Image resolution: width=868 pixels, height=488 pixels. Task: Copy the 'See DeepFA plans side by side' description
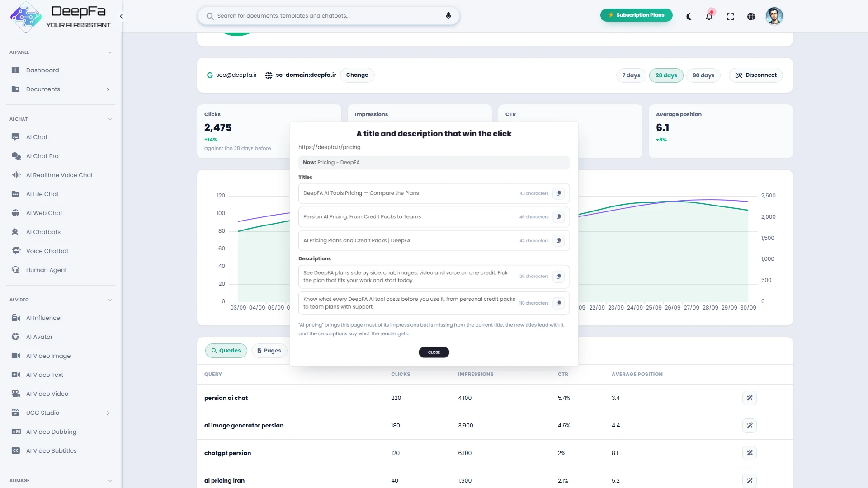tap(559, 277)
